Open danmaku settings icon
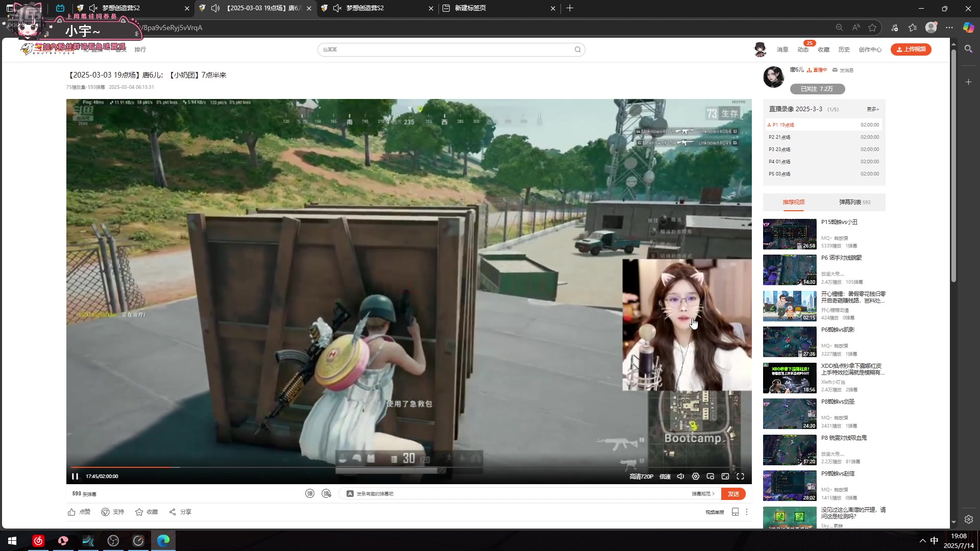Viewport: 980px width, 551px height. (x=327, y=493)
